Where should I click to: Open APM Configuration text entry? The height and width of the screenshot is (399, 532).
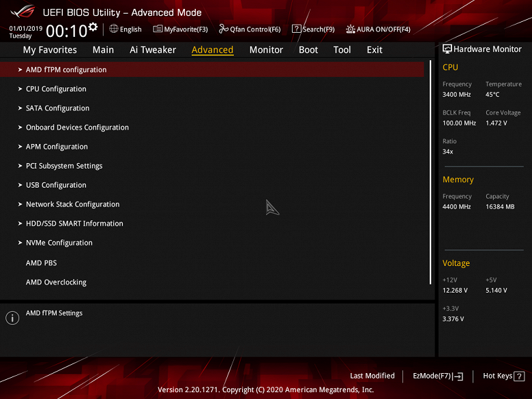(57, 147)
